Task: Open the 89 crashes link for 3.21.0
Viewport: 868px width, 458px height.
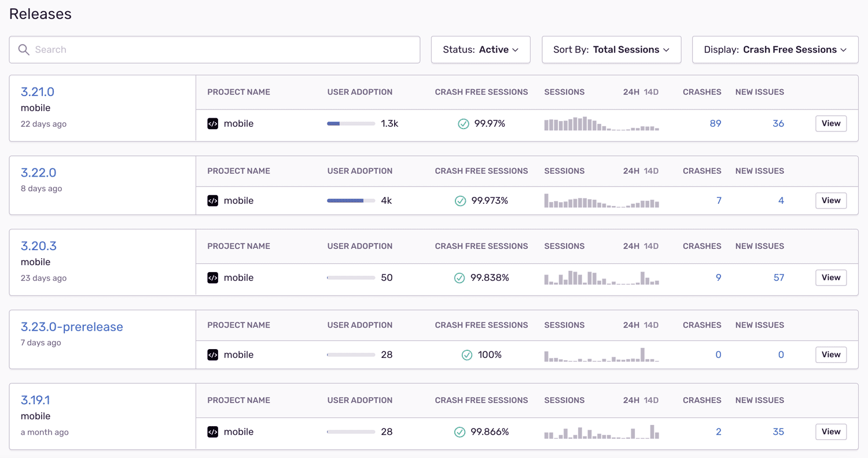Action: click(715, 123)
